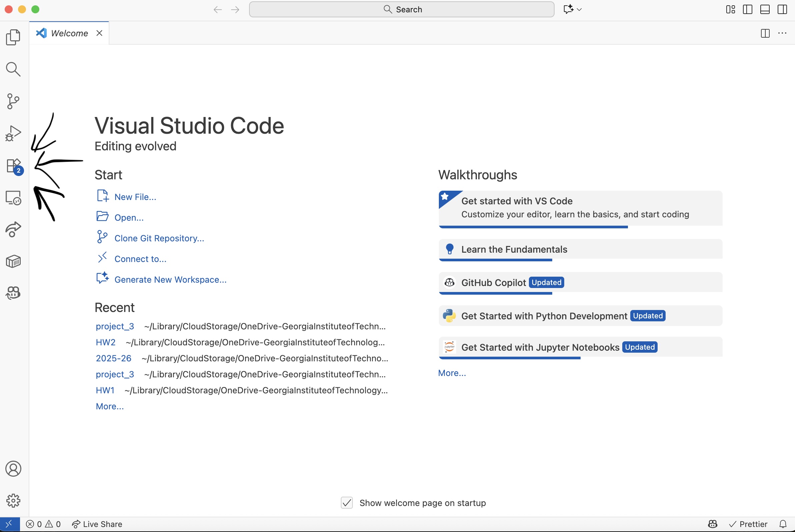Open the Copilot Chat activity bar icon

(13, 293)
